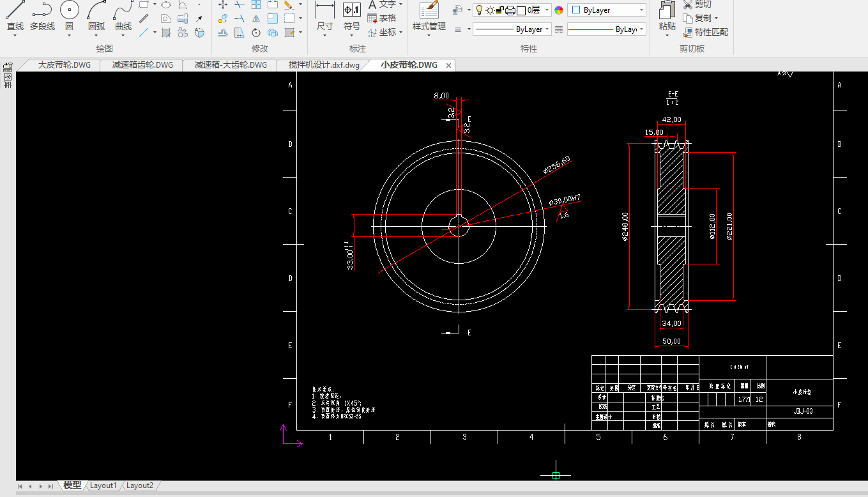Click the 粘贴 (Paste) clipboard icon

[667, 11]
